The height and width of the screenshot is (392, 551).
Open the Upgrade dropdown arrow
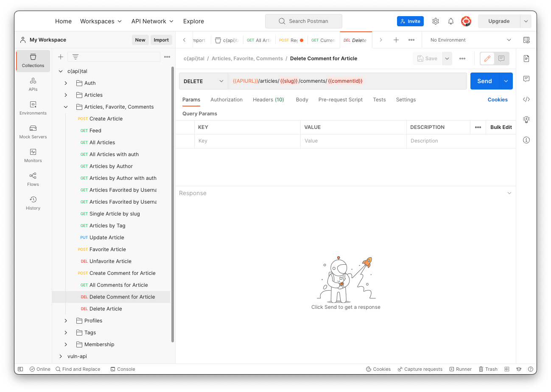(x=526, y=21)
